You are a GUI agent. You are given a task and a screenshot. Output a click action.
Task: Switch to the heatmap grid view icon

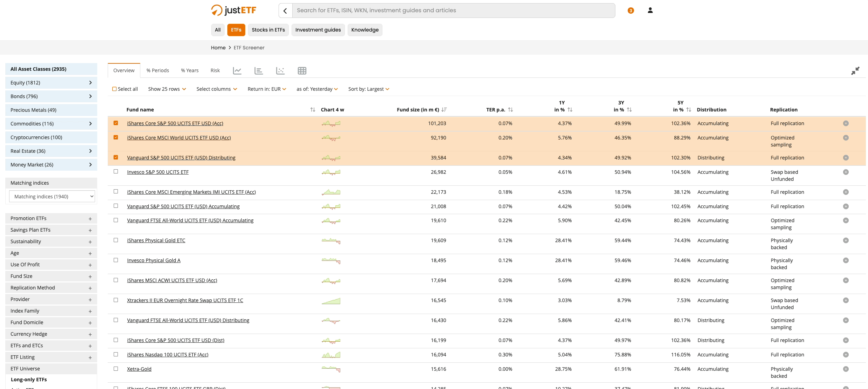[x=302, y=71]
